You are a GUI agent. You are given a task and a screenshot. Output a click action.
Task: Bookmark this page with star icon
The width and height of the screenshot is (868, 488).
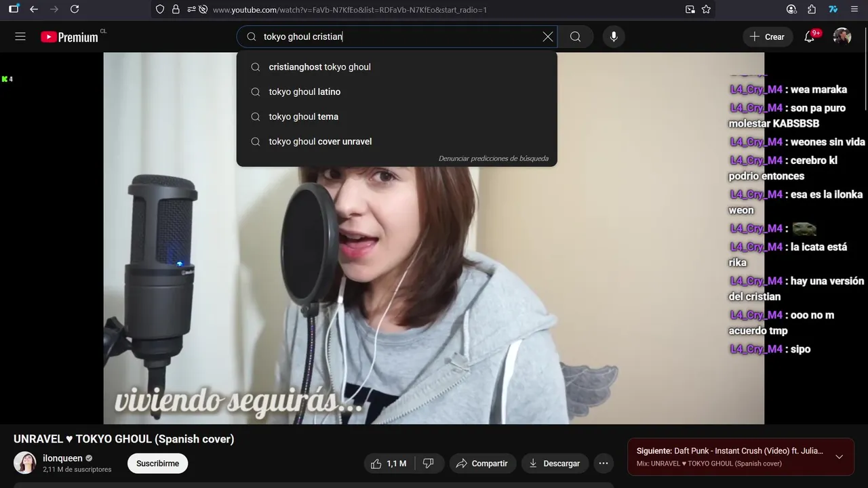coord(706,9)
